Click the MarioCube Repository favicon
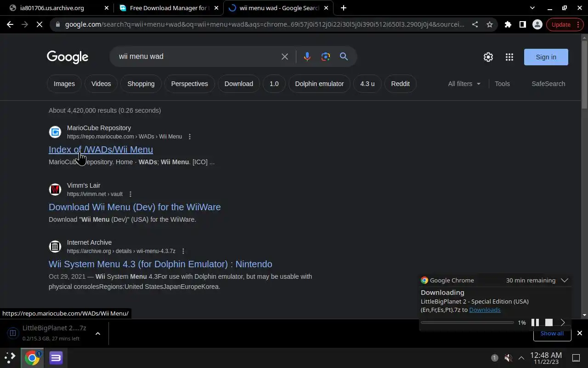This screenshot has height=368, width=588. (x=55, y=132)
